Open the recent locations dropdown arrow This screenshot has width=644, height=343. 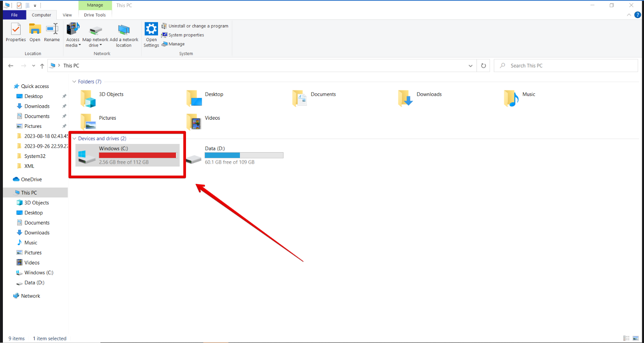click(33, 66)
